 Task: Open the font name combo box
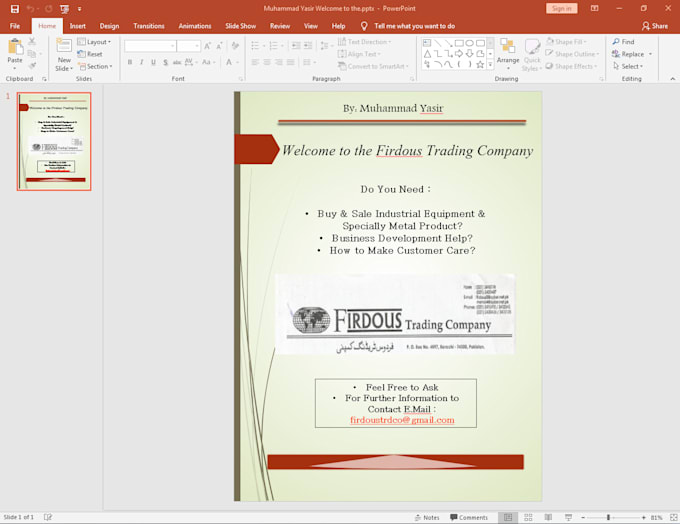point(150,46)
